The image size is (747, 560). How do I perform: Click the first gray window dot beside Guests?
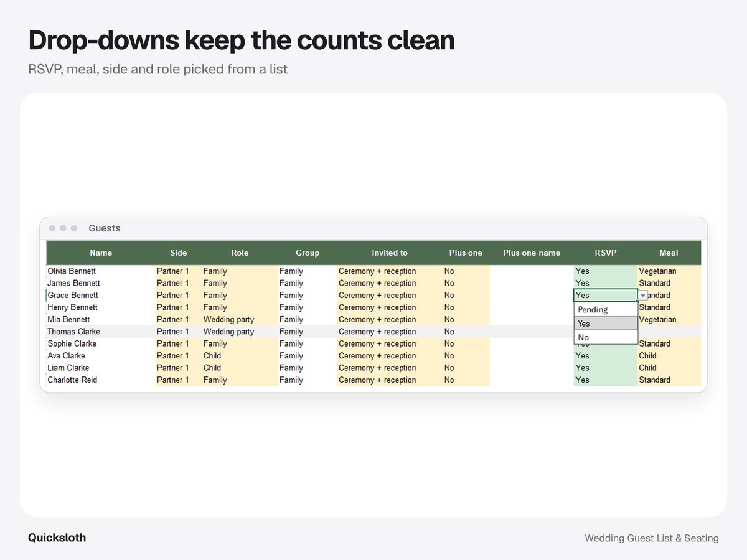pyautogui.click(x=52, y=228)
